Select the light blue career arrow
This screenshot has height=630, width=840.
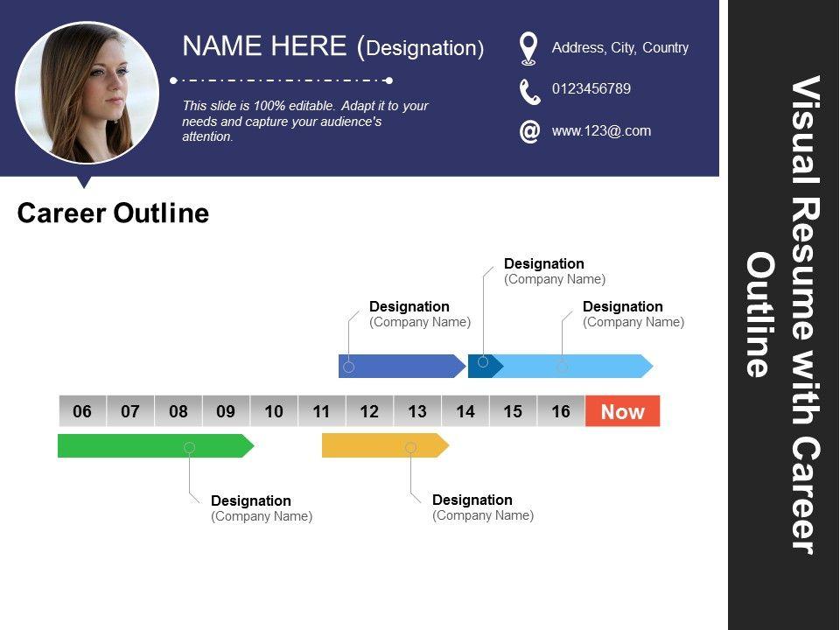coord(573,367)
